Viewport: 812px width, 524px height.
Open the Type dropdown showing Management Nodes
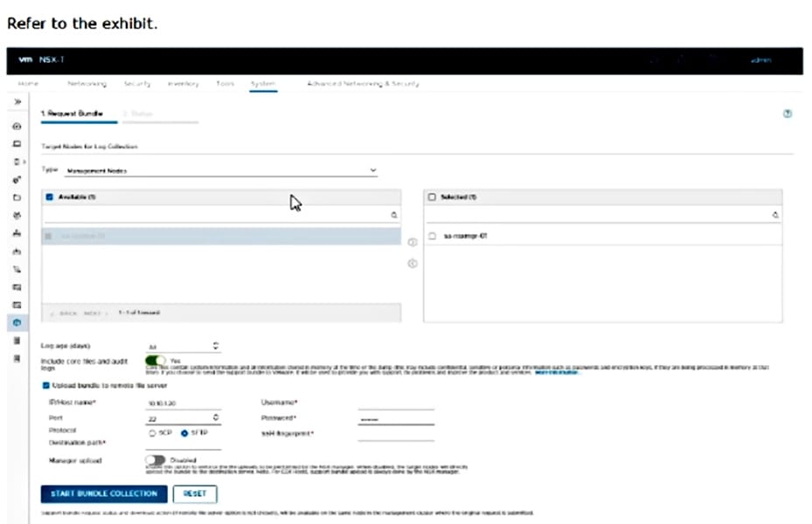pyautogui.click(x=221, y=170)
